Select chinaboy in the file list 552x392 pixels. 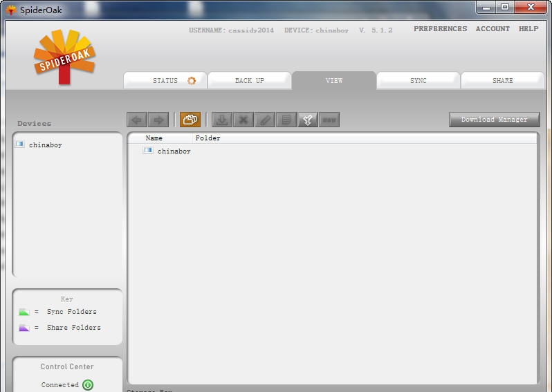pos(174,151)
